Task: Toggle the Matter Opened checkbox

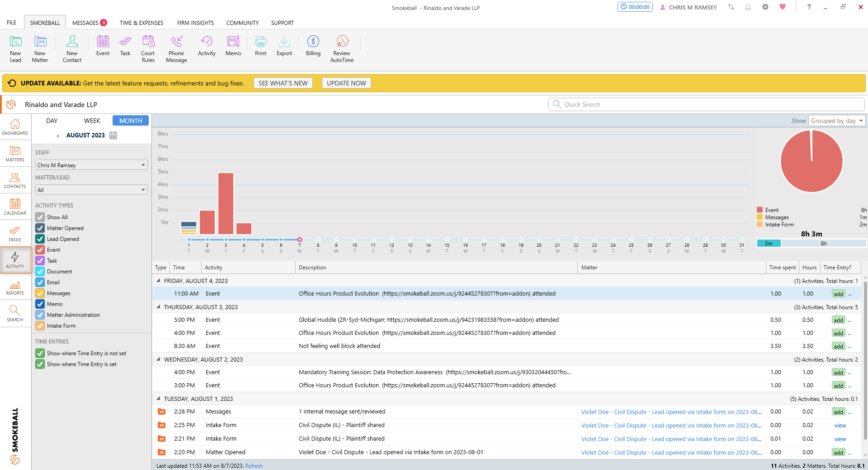Action: [x=40, y=228]
